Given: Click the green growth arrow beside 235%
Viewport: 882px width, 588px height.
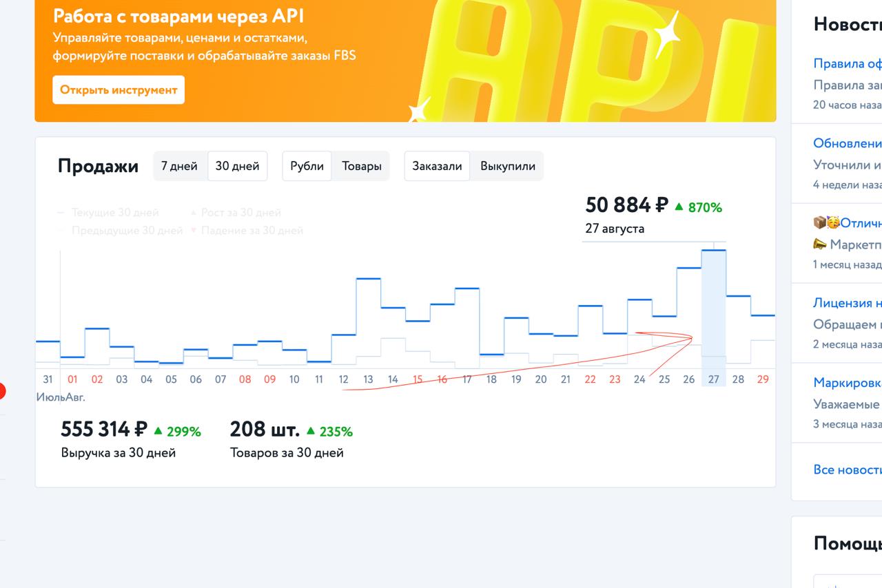Looking at the screenshot, I should (x=309, y=431).
